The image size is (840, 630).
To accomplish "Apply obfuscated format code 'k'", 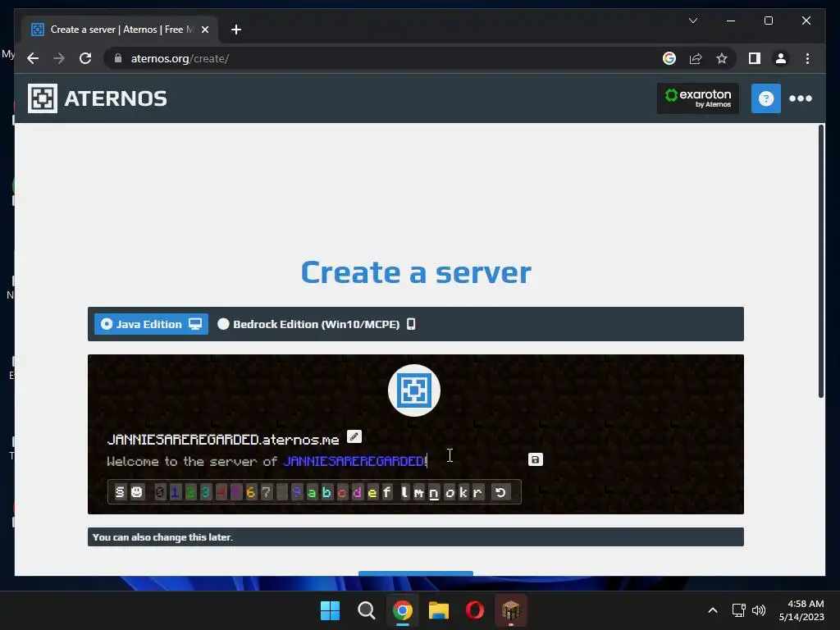I will coord(463,492).
